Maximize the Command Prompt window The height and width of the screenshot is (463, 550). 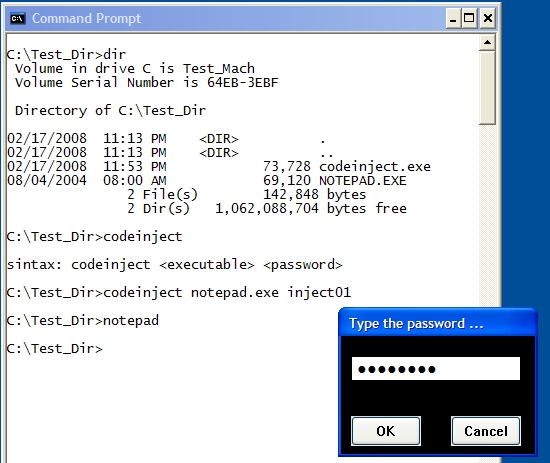(x=469, y=18)
